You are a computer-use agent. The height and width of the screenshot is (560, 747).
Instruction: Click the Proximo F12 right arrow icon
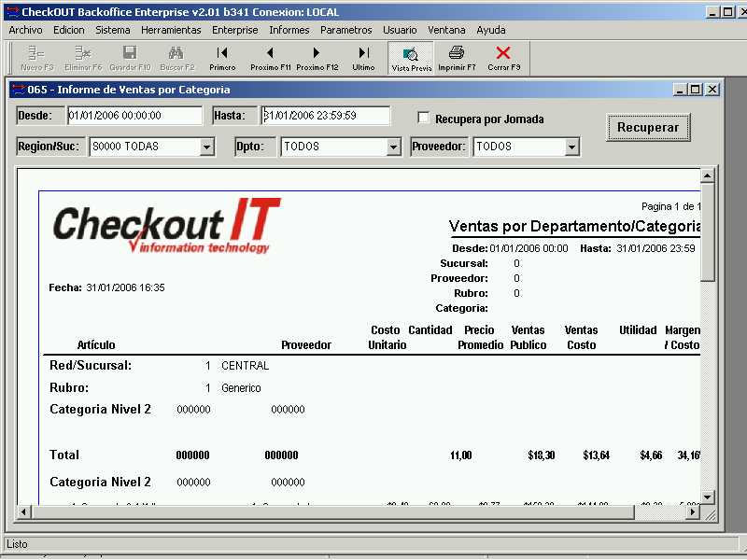point(317,52)
